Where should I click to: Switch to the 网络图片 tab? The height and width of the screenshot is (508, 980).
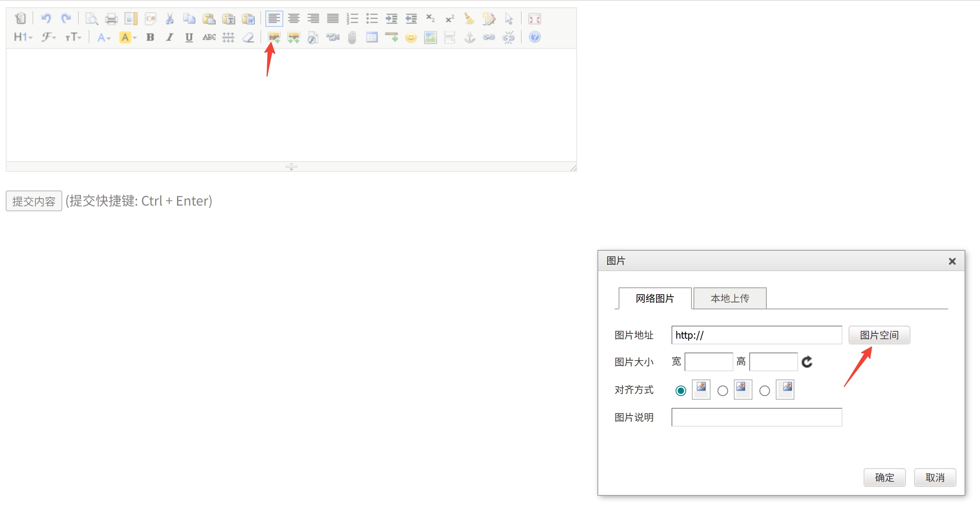(x=655, y=298)
